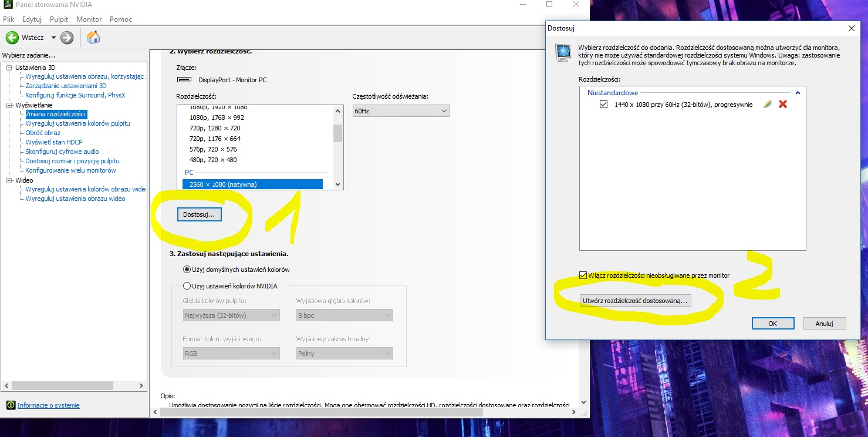Collapse the Wyświetlanie tree node
Screen dimensions: 868x437
(x=9, y=105)
